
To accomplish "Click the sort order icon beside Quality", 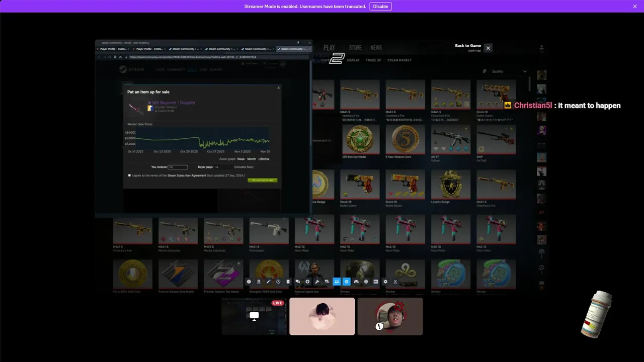I will point(485,71).
